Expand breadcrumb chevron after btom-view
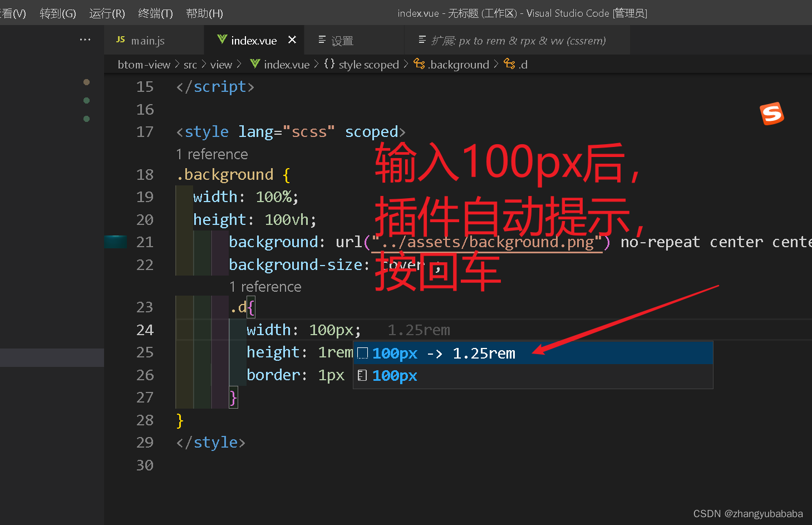Image resolution: width=812 pixels, height=525 pixels. click(x=177, y=65)
